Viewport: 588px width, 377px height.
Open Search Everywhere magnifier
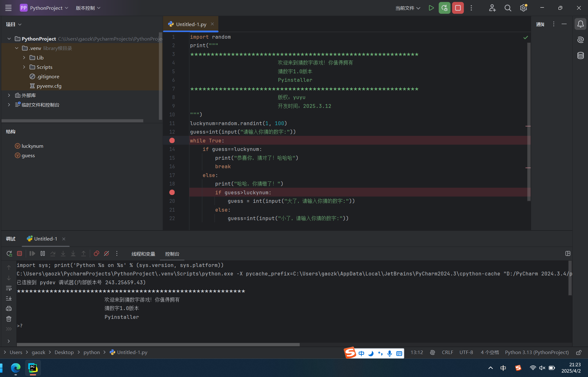click(x=508, y=8)
